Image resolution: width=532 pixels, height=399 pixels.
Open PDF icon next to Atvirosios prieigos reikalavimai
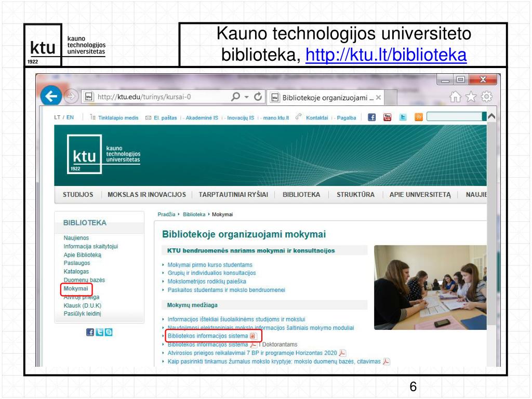pyautogui.click(x=342, y=353)
